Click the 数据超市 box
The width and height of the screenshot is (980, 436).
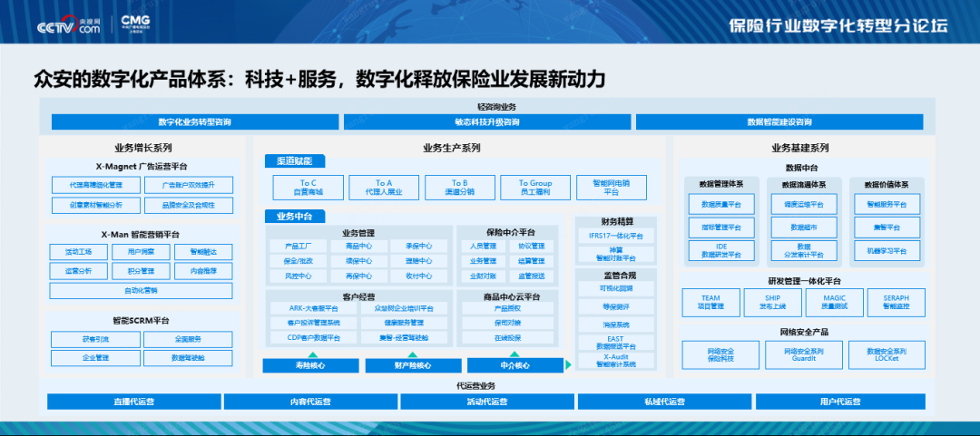pyautogui.click(x=804, y=228)
